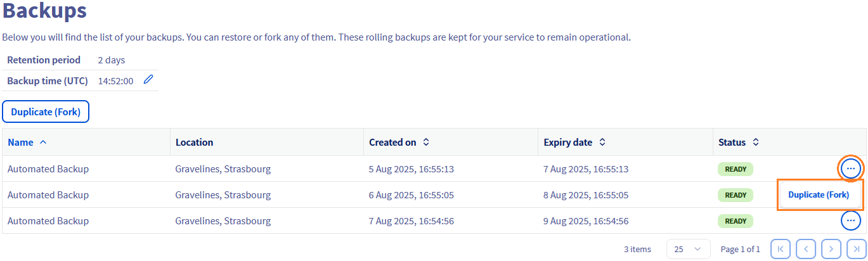
Task: Click the Name column header
Action: point(20,143)
